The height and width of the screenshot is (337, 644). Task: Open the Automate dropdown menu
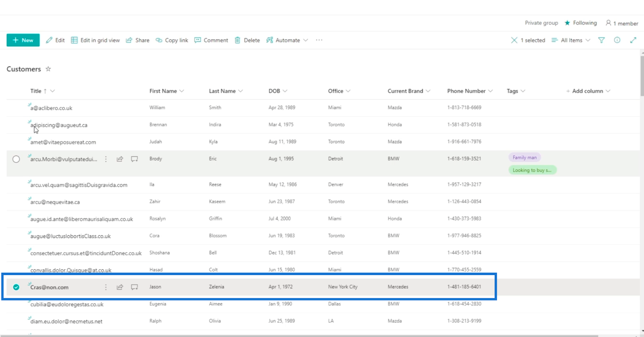pos(287,40)
